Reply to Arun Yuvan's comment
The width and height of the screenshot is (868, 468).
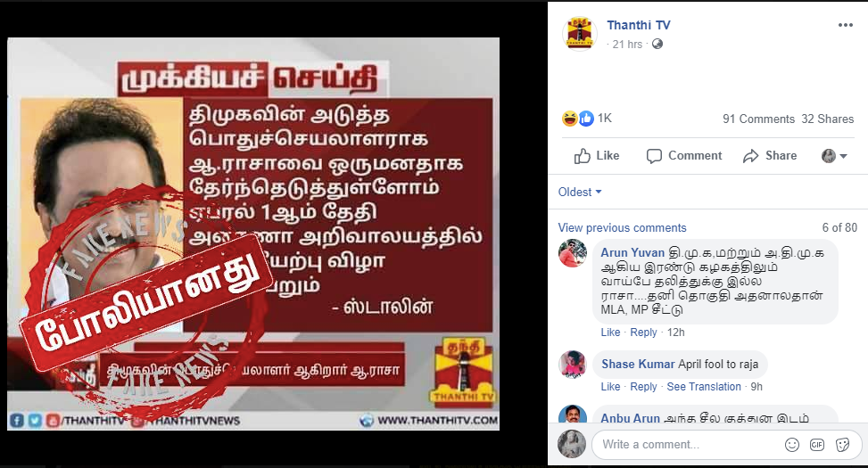643,333
